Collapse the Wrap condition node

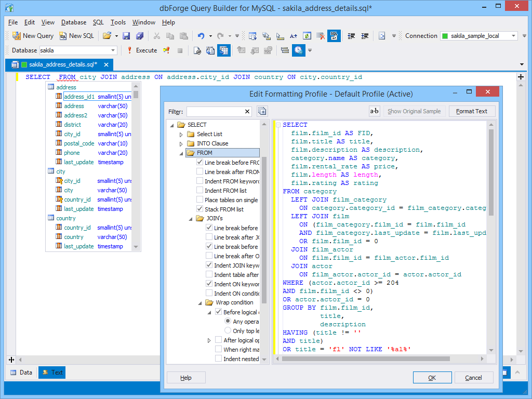(200, 303)
